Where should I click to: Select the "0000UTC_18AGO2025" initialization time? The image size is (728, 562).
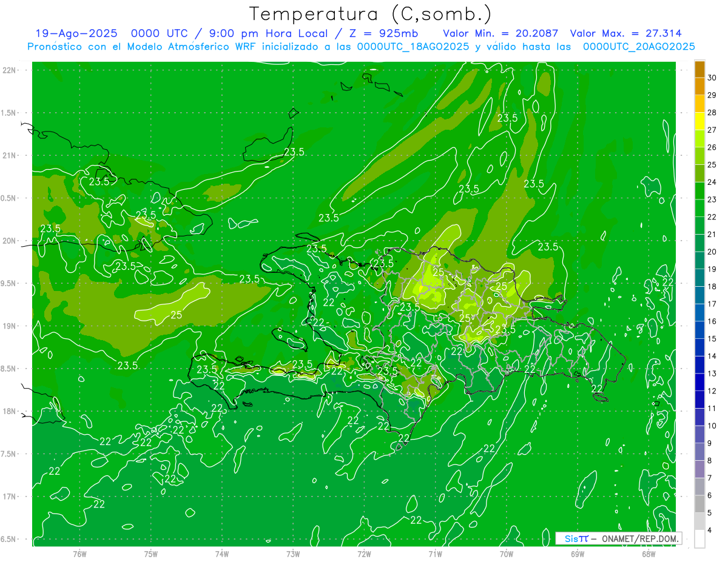coord(413,47)
